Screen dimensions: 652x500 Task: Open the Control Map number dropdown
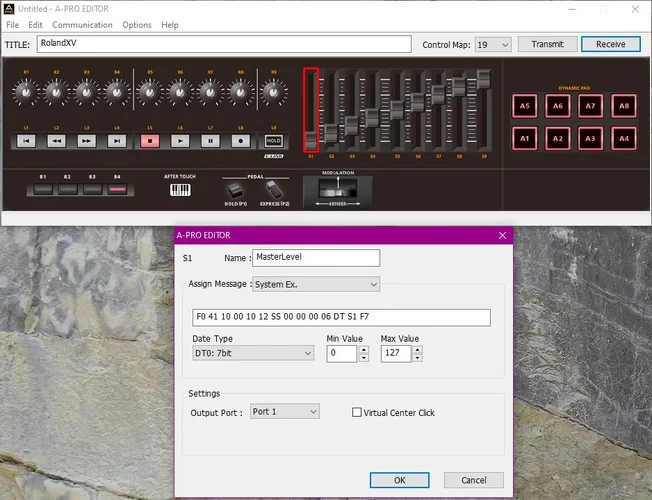(x=493, y=45)
